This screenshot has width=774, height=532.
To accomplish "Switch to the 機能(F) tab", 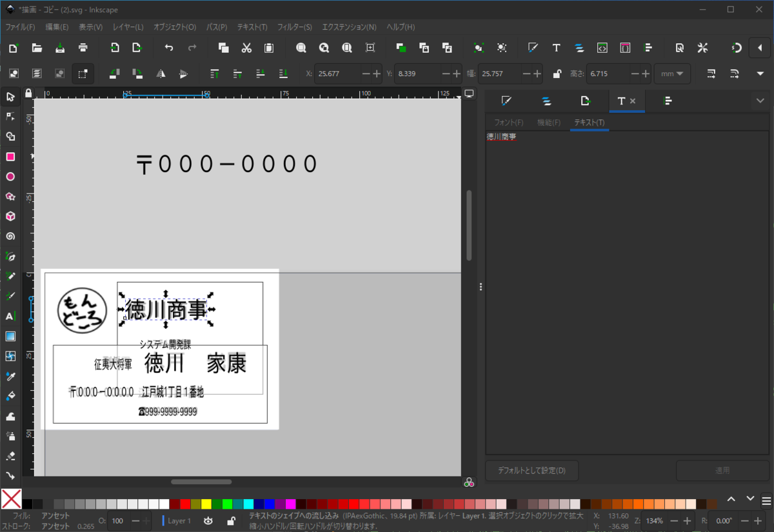I will pos(549,123).
